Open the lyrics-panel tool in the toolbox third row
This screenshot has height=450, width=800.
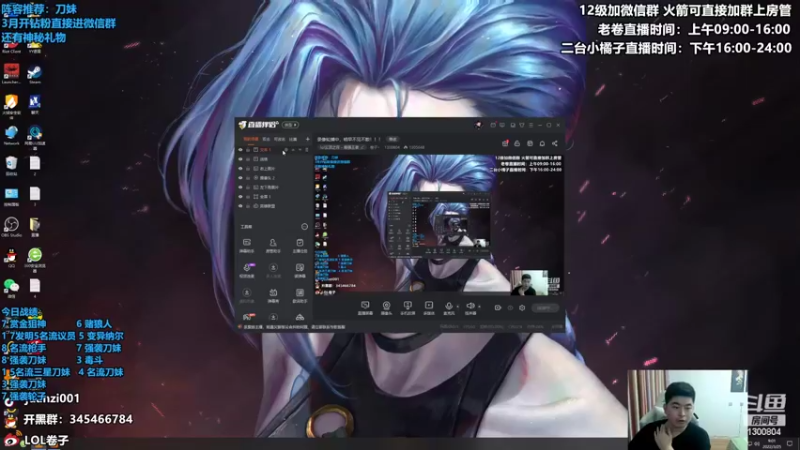[299, 295]
